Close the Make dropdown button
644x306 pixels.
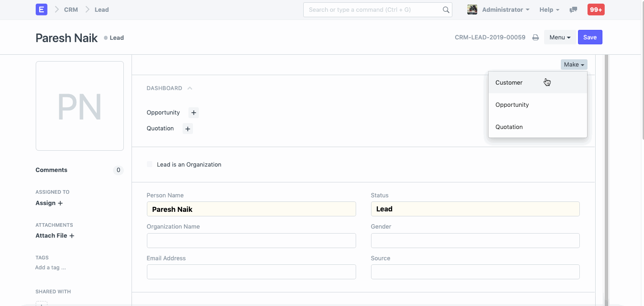pos(573,65)
